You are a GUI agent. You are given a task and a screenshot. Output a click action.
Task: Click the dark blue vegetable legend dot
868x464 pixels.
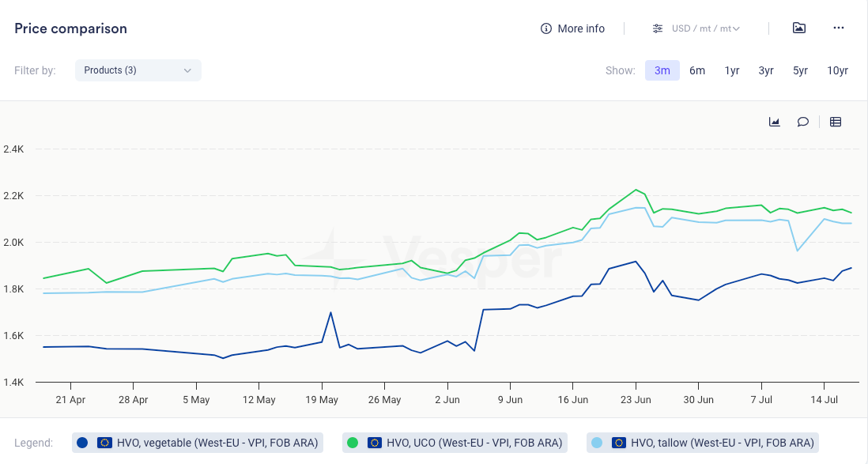[x=83, y=443]
